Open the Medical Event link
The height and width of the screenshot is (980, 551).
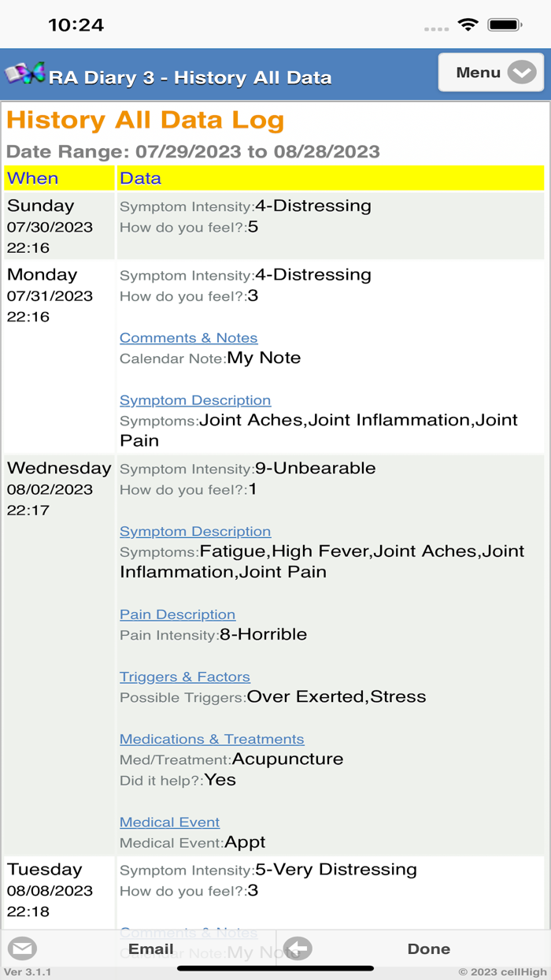pyautogui.click(x=169, y=822)
